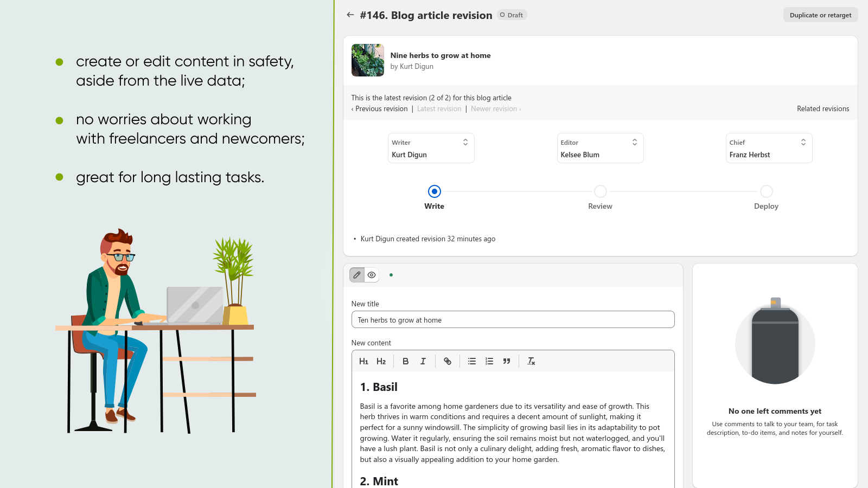The height and width of the screenshot is (488, 868).
Task: Insert a link in content
Action: (x=448, y=361)
